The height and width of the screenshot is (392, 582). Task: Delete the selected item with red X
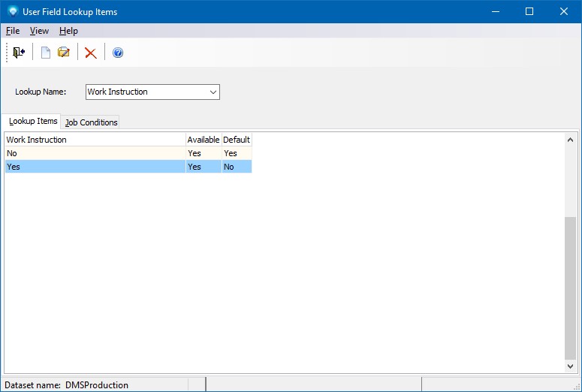[x=91, y=53]
